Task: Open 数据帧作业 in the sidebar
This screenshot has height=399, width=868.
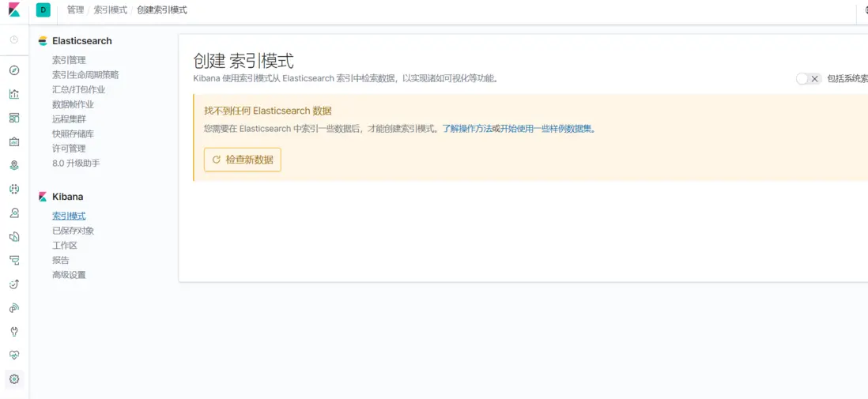Action: point(73,104)
